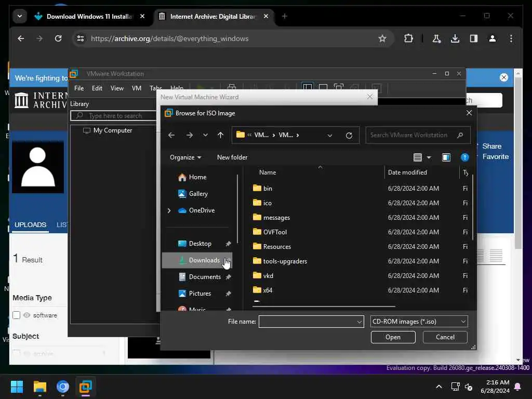Reload the browser page
Viewport: 532px width, 399px height.
(x=58, y=38)
